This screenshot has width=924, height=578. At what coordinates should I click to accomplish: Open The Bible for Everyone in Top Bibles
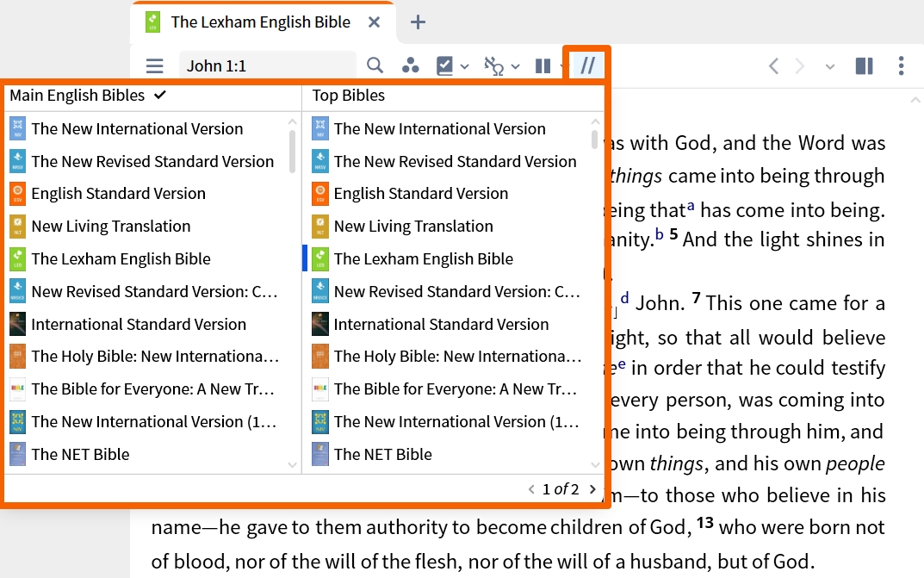(448, 388)
